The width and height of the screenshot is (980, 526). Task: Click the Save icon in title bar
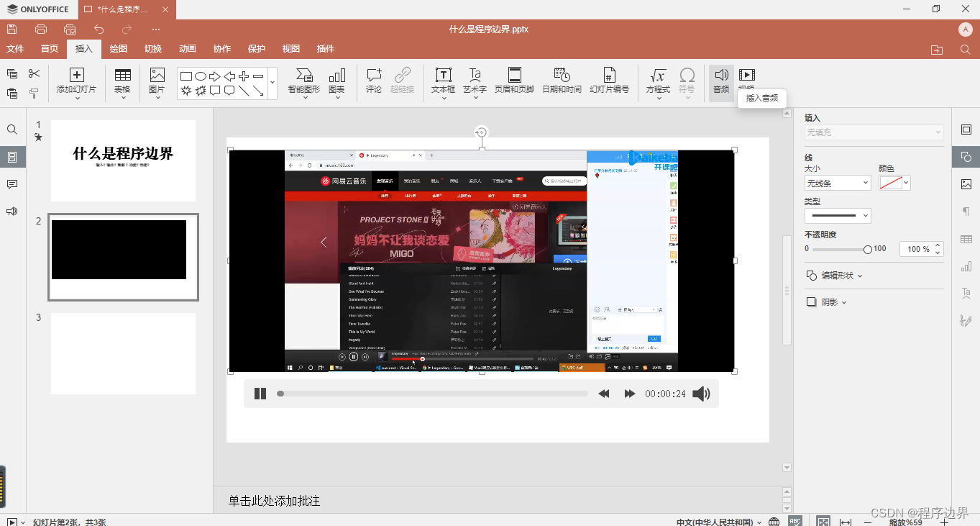tap(12, 30)
